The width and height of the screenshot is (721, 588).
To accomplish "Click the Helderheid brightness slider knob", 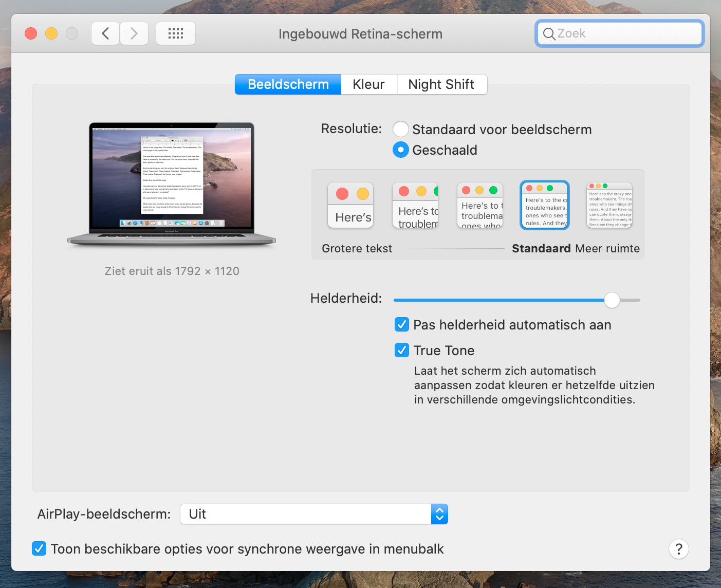I will [x=612, y=300].
